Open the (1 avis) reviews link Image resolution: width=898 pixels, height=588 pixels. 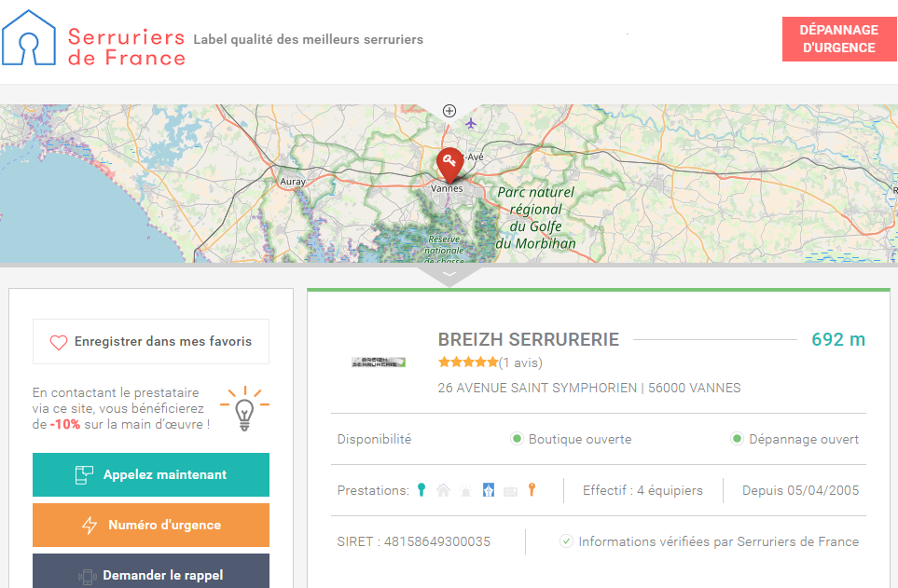point(520,362)
